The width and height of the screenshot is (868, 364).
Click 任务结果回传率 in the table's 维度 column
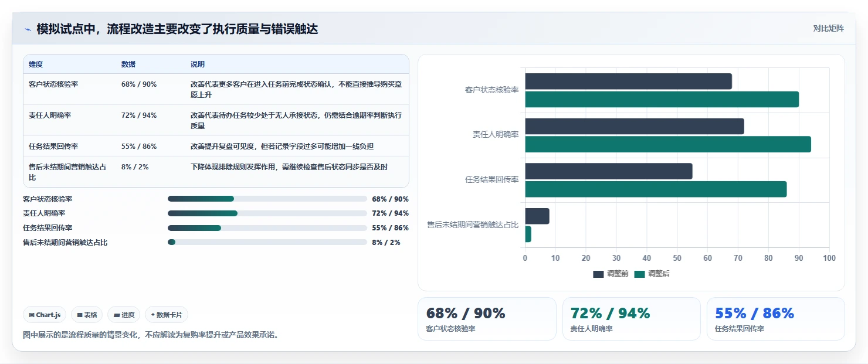click(53, 147)
